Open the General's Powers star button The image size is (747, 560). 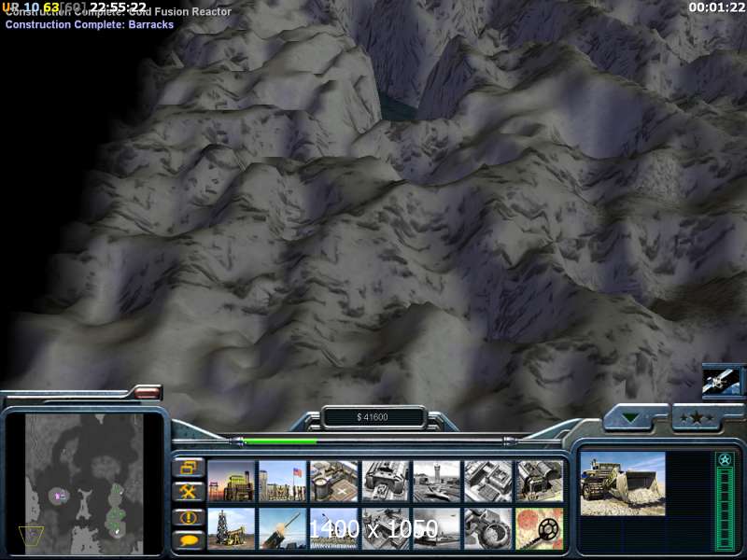[696, 417]
